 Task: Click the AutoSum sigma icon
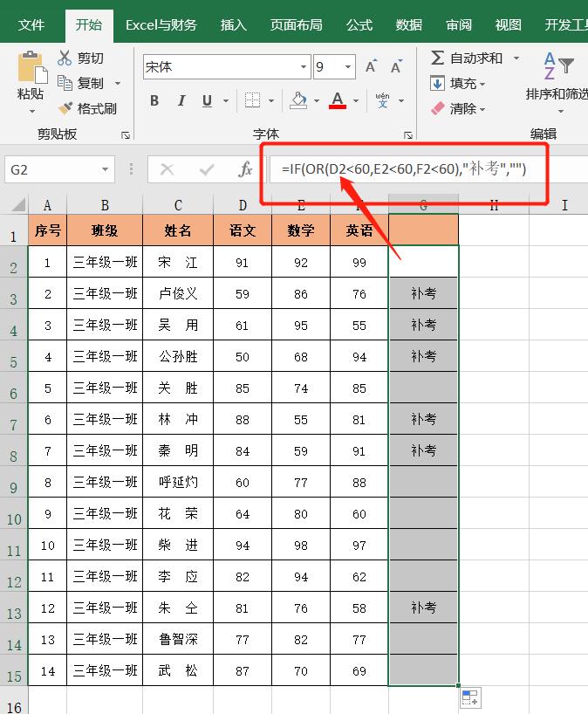click(437, 58)
